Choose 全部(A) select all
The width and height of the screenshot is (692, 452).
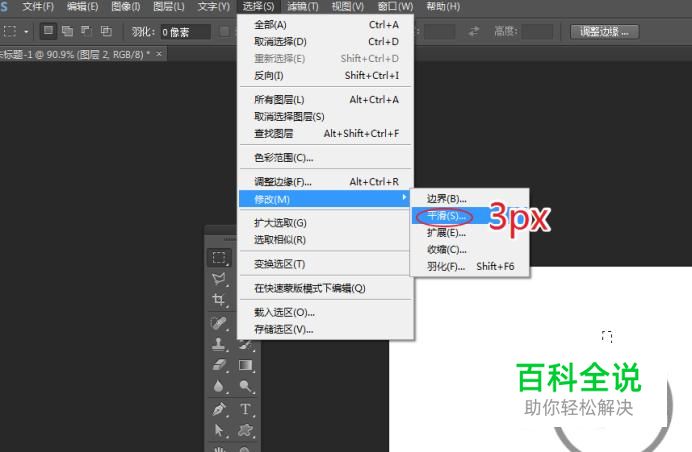click(x=326, y=25)
